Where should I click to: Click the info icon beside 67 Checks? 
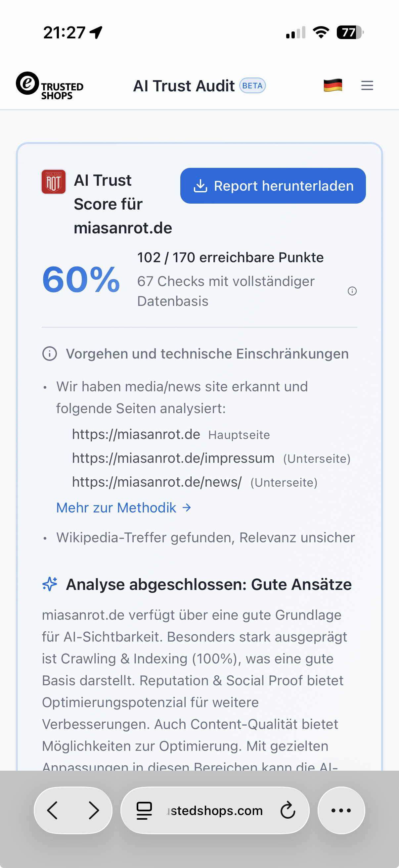tap(352, 291)
